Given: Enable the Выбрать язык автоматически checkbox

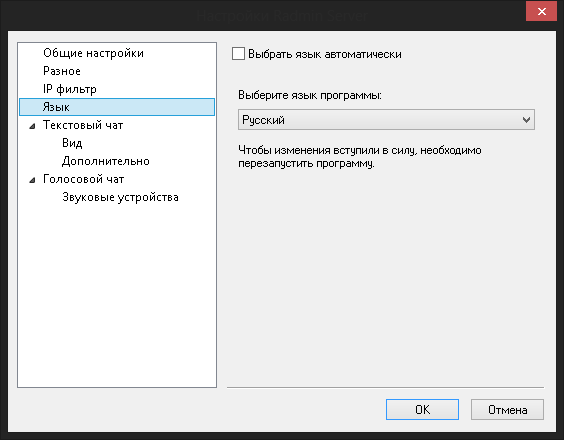Looking at the screenshot, I should (238, 54).
